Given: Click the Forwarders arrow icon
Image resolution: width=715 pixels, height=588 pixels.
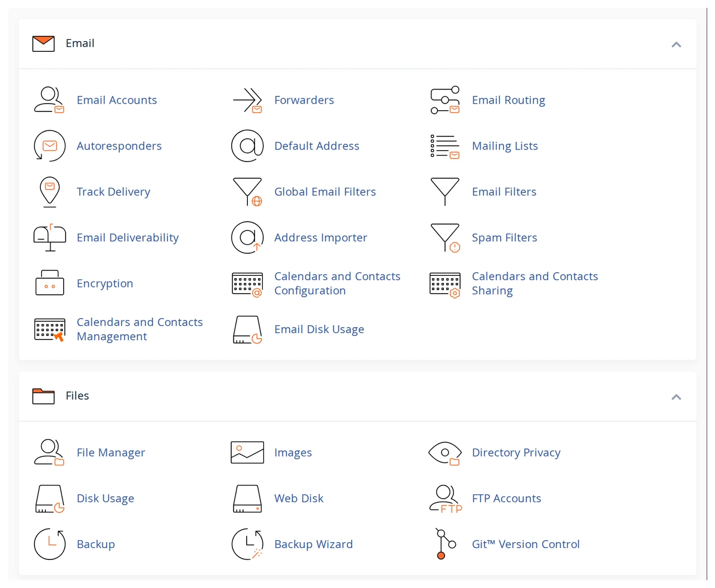Looking at the screenshot, I should (x=247, y=100).
